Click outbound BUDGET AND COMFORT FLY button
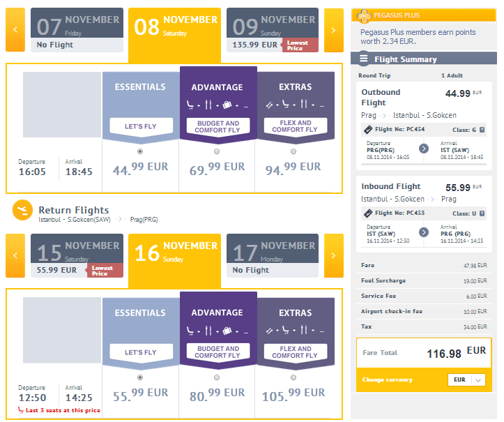The image size is (504, 422). click(x=218, y=126)
